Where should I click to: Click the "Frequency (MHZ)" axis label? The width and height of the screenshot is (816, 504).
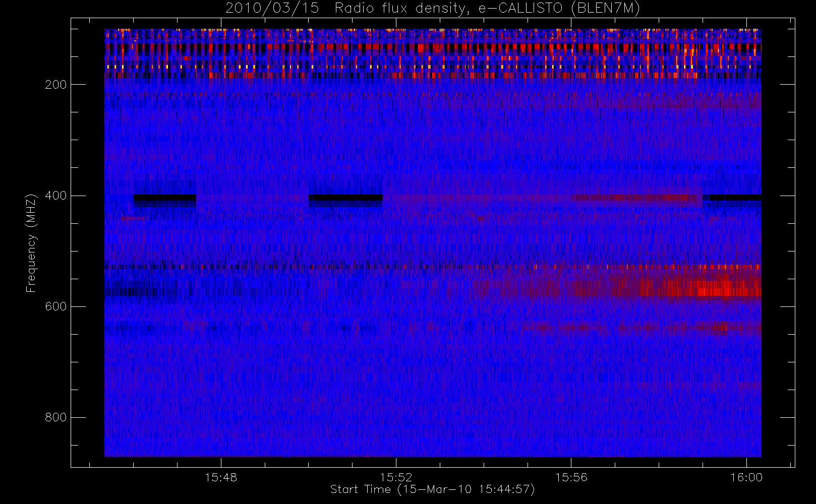pyautogui.click(x=31, y=243)
